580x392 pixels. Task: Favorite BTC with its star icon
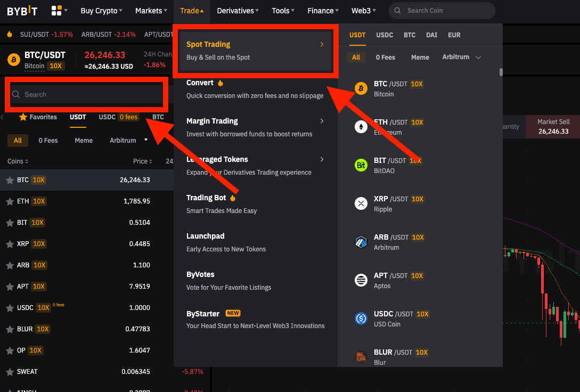click(x=10, y=180)
